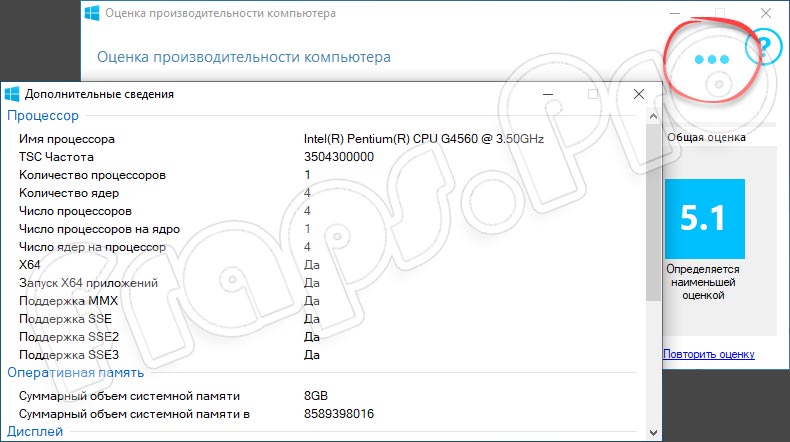Click the vertical scrollbar thumb

click(x=653, y=213)
